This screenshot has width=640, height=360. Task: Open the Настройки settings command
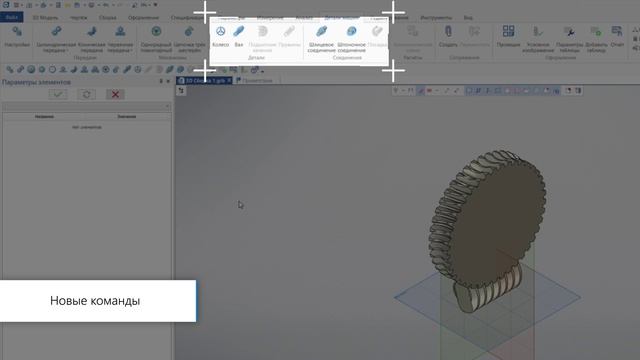pos(17,37)
